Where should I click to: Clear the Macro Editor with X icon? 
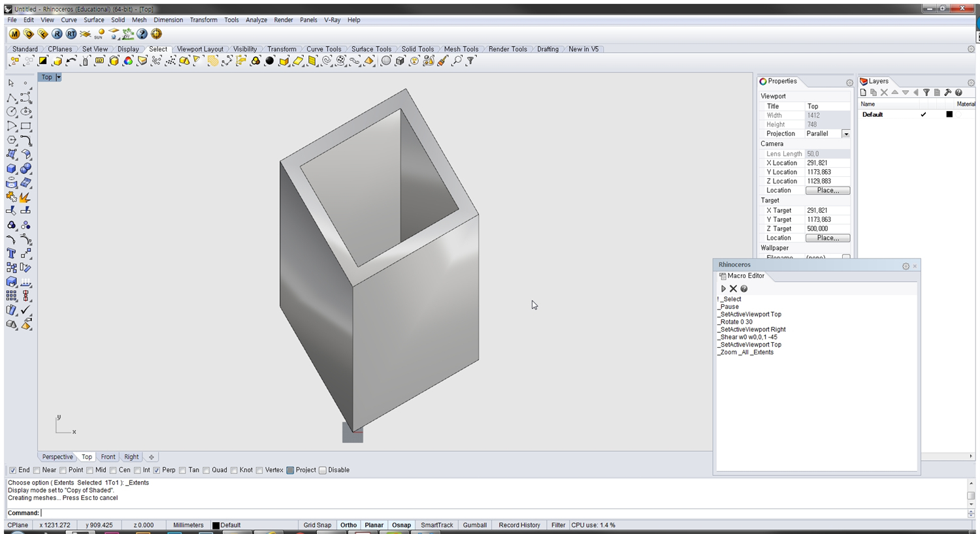[x=733, y=289]
